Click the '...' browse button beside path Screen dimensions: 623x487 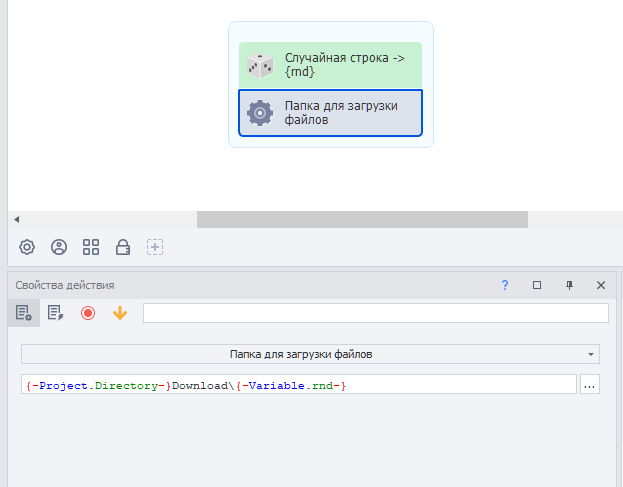click(590, 384)
